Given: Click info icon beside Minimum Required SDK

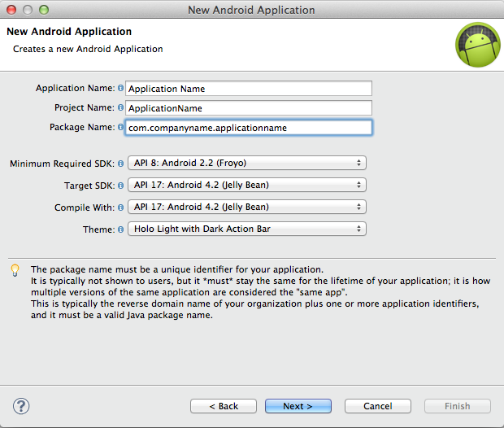Looking at the screenshot, I should pos(121,164).
